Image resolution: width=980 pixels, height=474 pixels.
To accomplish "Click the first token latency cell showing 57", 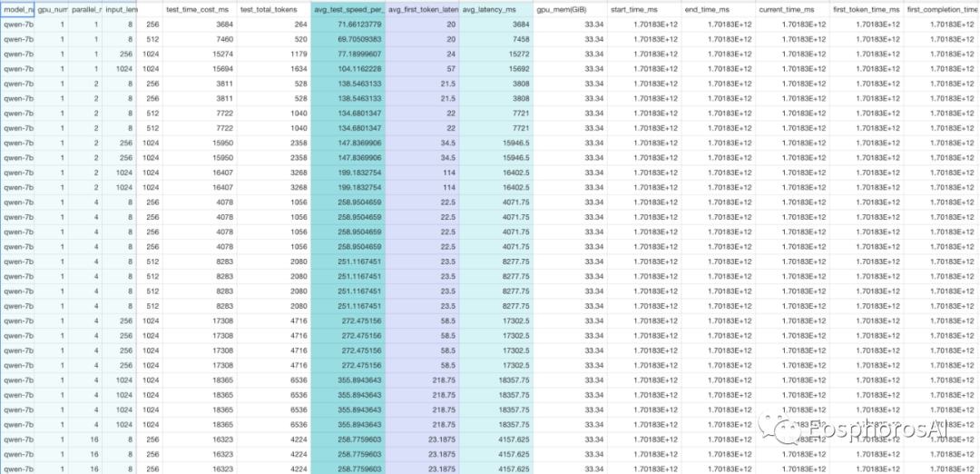I will pyautogui.click(x=423, y=69).
